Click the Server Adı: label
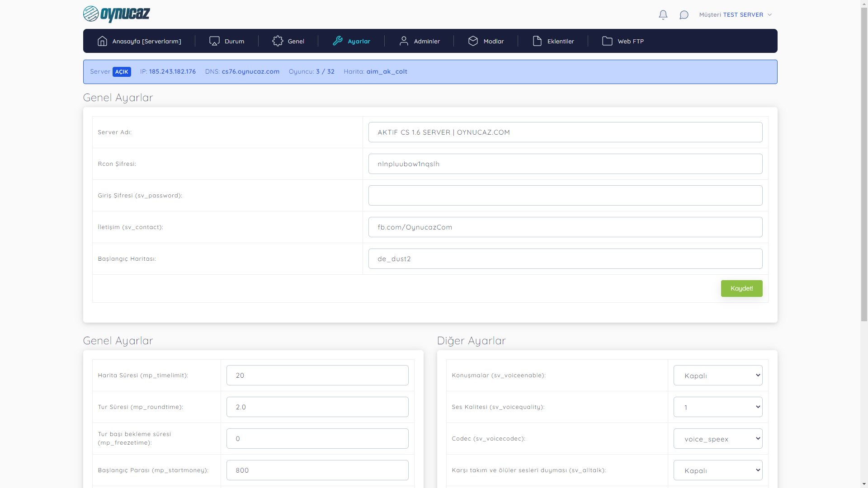 (115, 132)
